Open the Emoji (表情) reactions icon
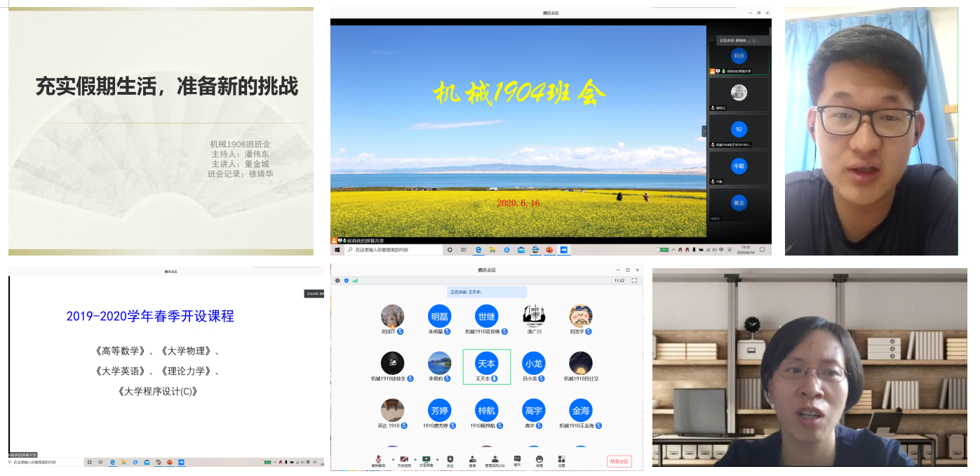 pos(539,460)
